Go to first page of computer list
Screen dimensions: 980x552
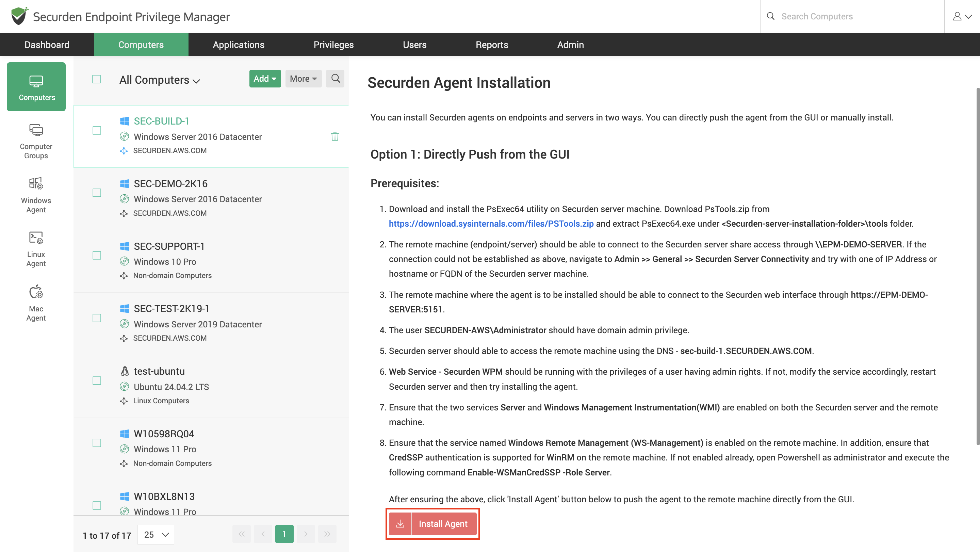coord(242,534)
